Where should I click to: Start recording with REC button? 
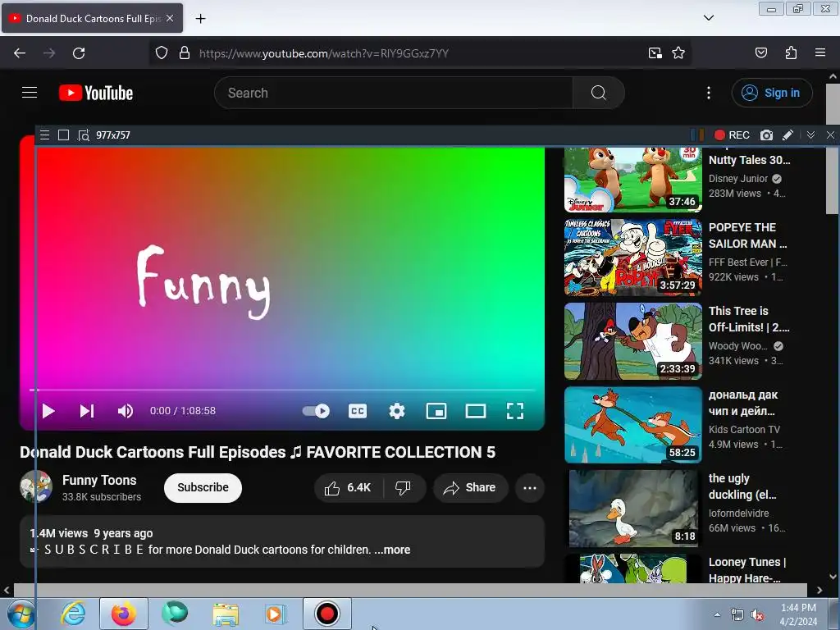732,135
